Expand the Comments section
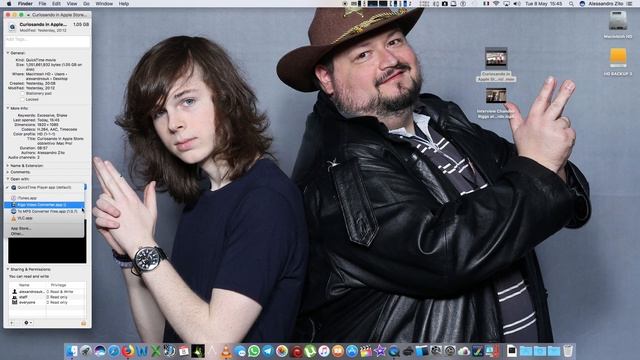 (x=8, y=172)
